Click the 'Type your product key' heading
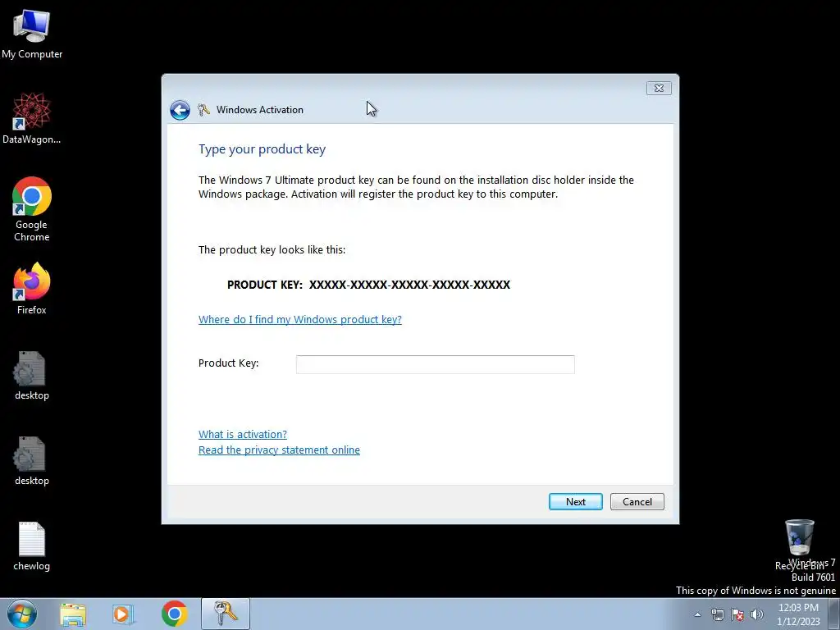Viewport: 840px width, 630px height. pos(262,149)
